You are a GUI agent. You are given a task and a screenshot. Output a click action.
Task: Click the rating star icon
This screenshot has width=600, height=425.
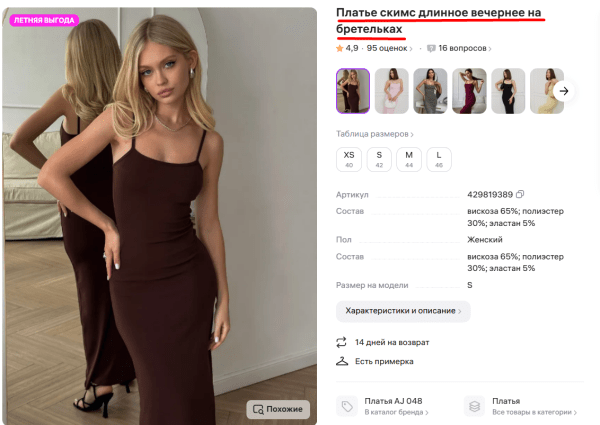340,48
